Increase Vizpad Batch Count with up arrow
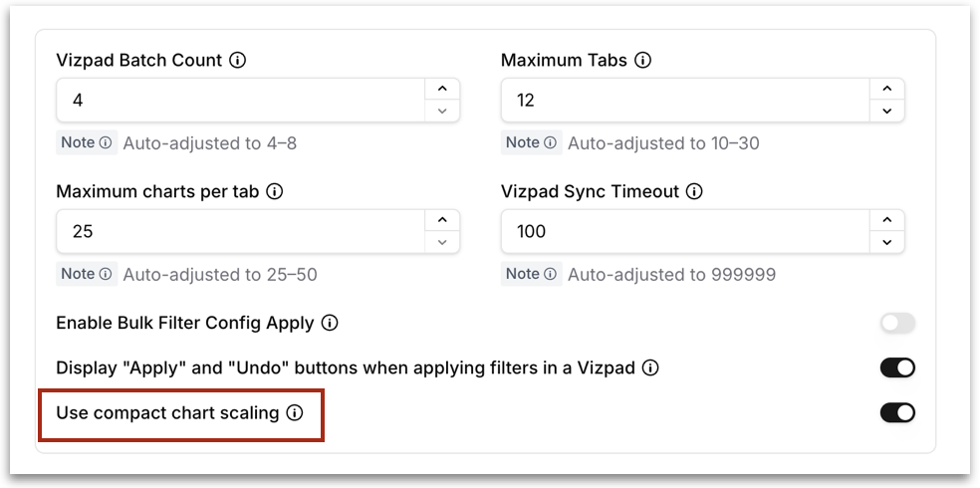Screen dimensions: 980x488 point(442,89)
